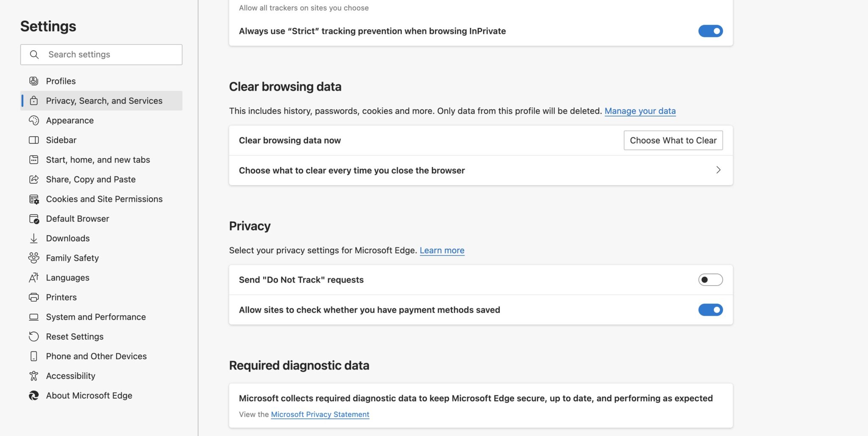Enable Send Do Not Track requests
This screenshot has height=436, width=868.
tap(710, 279)
